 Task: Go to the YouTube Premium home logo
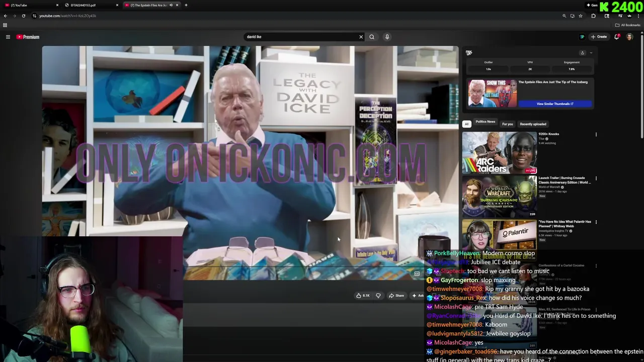click(28, 37)
